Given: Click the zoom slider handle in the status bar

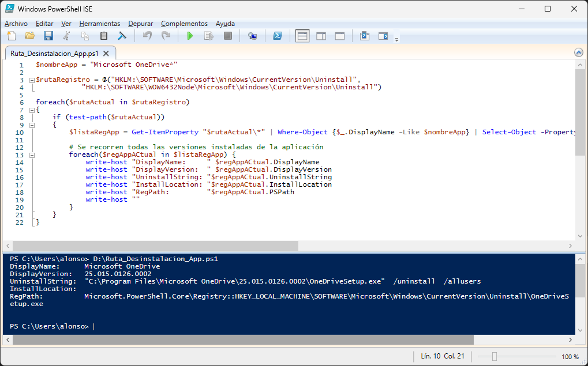Looking at the screenshot, I should pyautogui.click(x=494, y=357).
